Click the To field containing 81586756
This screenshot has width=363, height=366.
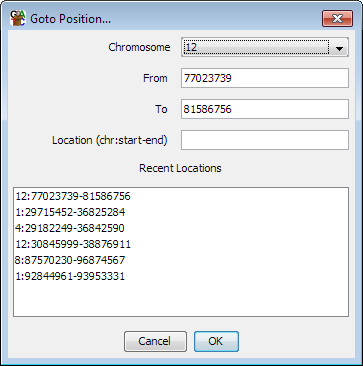[265, 109]
